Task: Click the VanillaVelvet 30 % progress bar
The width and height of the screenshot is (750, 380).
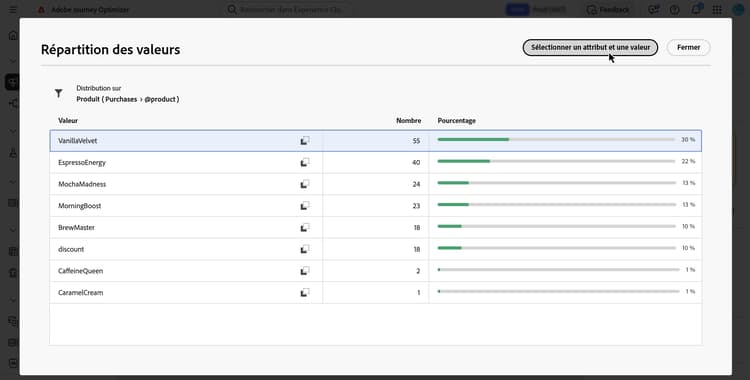Action: [x=556, y=140]
